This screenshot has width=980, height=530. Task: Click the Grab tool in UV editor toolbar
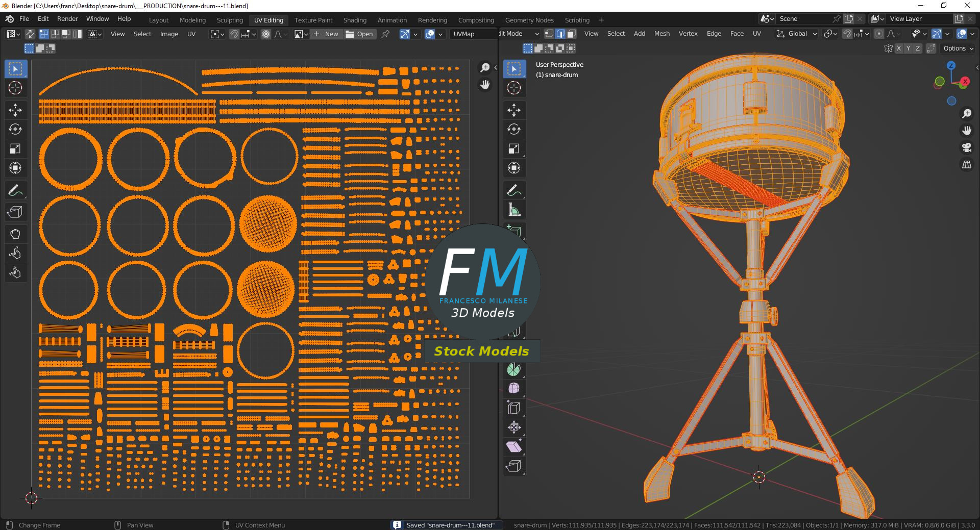coord(15,234)
